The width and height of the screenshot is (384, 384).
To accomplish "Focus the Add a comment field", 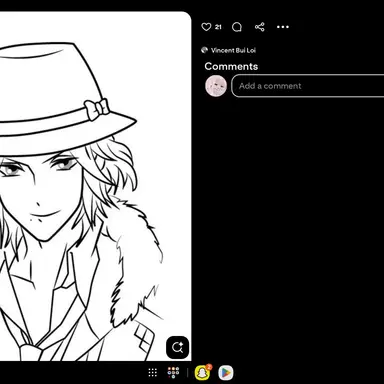I will click(x=308, y=86).
